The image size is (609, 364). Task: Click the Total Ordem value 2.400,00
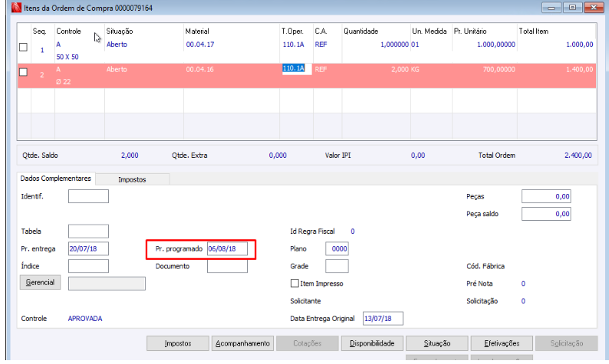click(x=578, y=156)
